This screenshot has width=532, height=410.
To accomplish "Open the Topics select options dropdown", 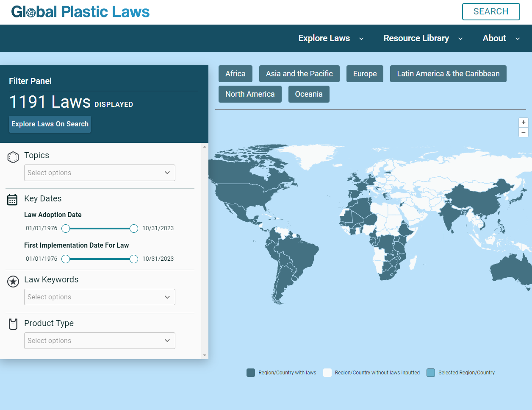I will click(x=100, y=173).
